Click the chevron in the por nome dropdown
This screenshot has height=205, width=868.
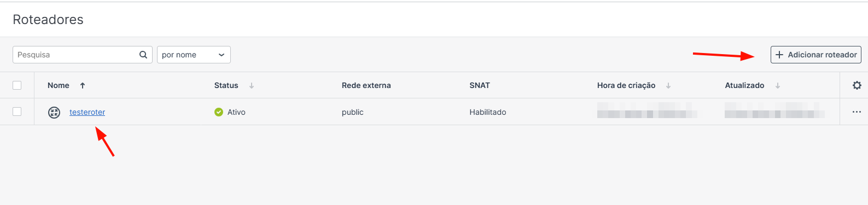pos(222,55)
